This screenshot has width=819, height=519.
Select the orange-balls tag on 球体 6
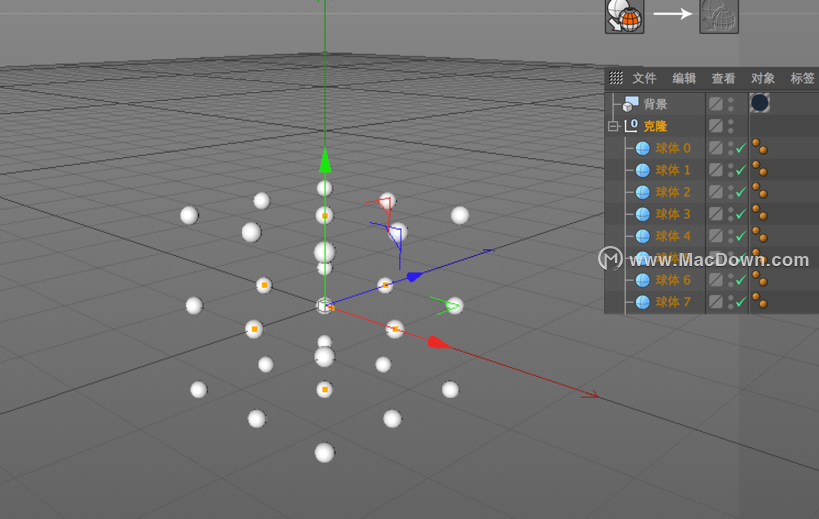pyautogui.click(x=759, y=279)
